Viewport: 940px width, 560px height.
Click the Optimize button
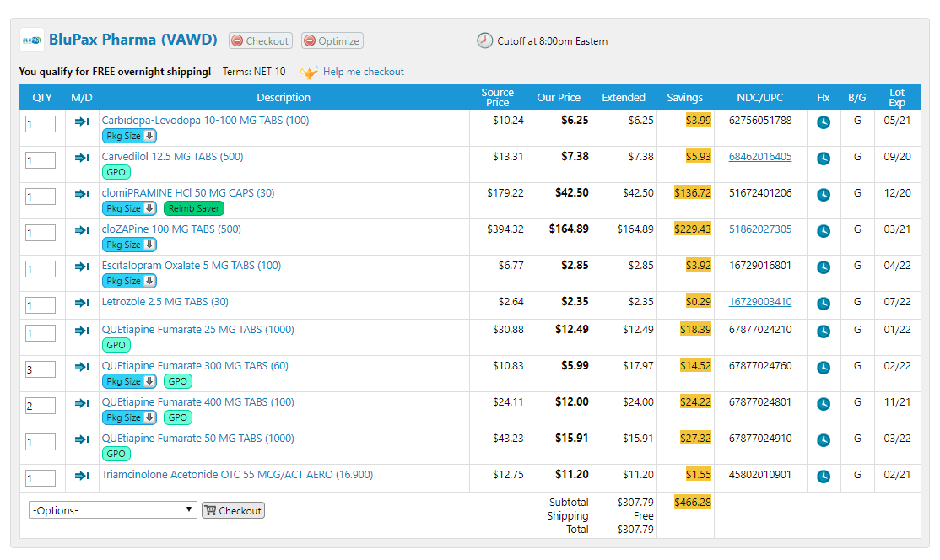(332, 40)
